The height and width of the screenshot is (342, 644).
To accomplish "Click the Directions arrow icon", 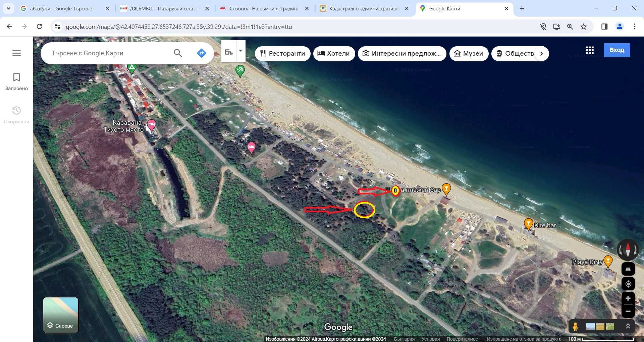I will [x=201, y=53].
